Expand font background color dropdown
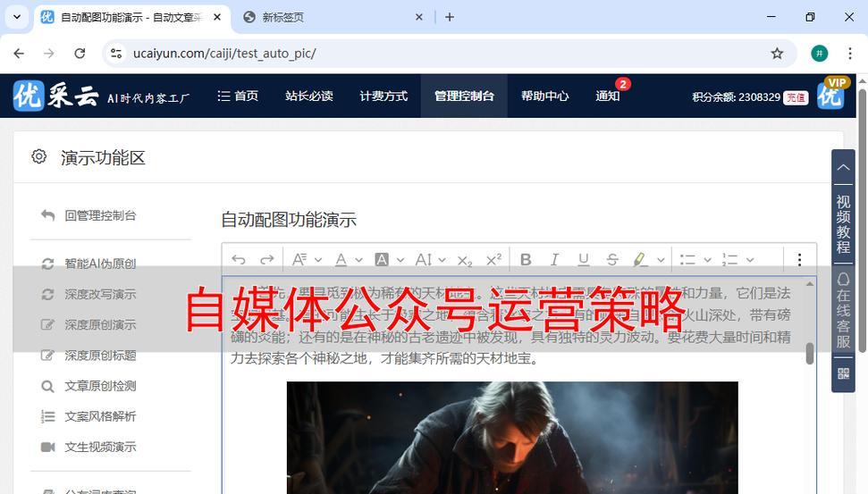 pyautogui.click(x=400, y=259)
